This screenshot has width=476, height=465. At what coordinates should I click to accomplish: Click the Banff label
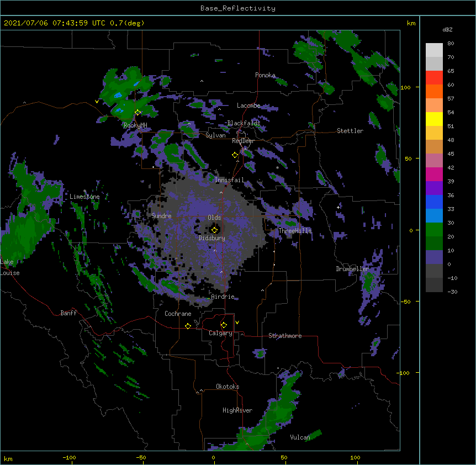68,313
